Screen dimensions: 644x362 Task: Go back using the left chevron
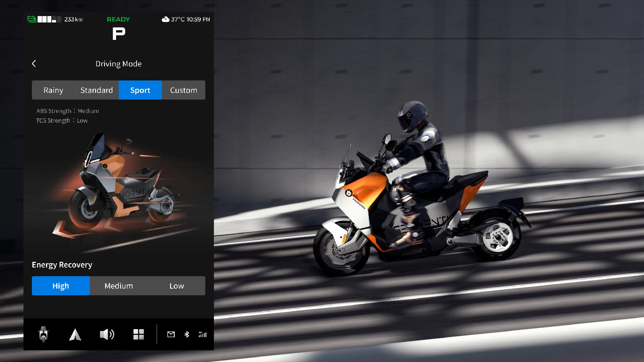click(34, 64)
